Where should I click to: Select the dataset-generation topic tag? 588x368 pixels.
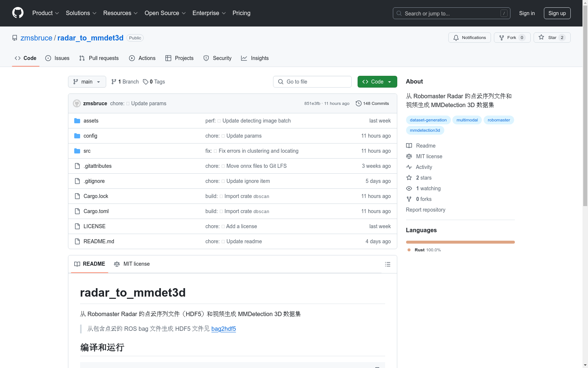pos(428,120)
